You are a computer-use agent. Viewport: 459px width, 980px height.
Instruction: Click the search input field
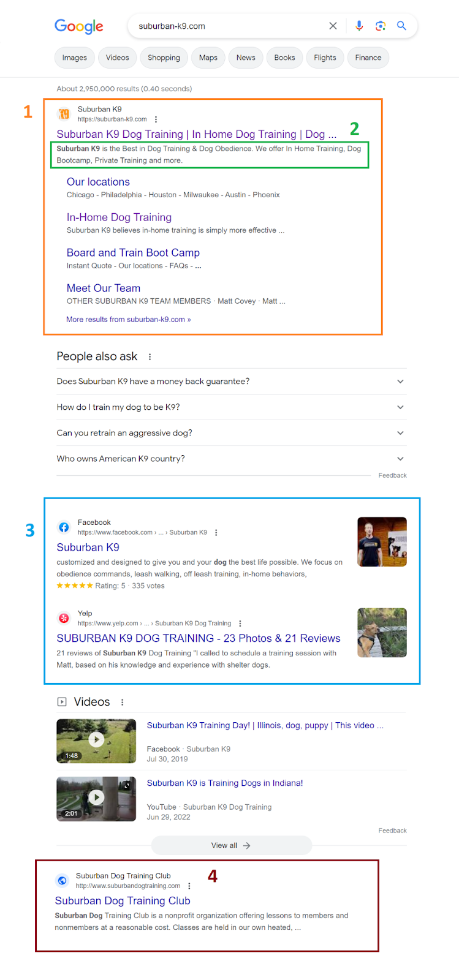click(230, 26)
